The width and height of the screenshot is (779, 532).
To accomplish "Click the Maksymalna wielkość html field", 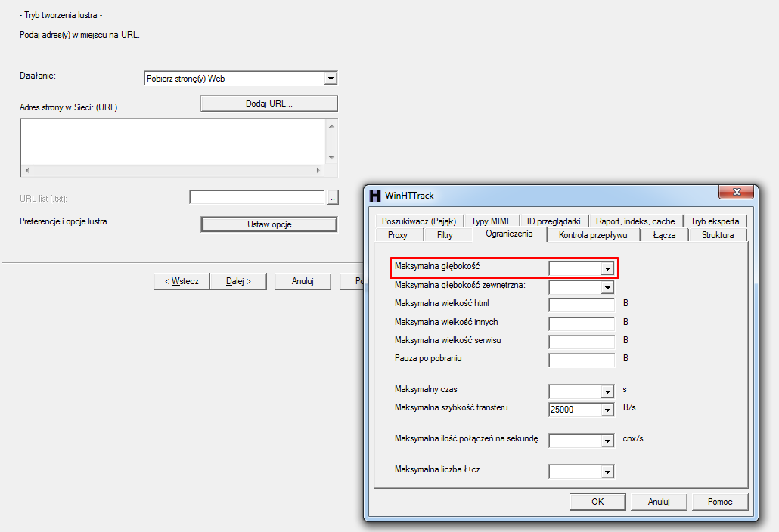I will coord(582,305).
